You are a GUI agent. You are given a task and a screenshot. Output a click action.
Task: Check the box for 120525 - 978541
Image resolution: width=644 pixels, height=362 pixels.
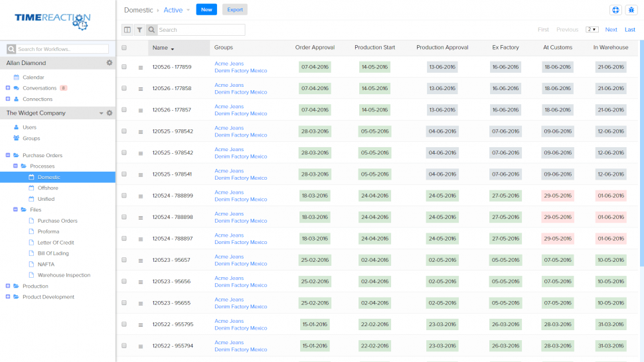coord(124,174)
